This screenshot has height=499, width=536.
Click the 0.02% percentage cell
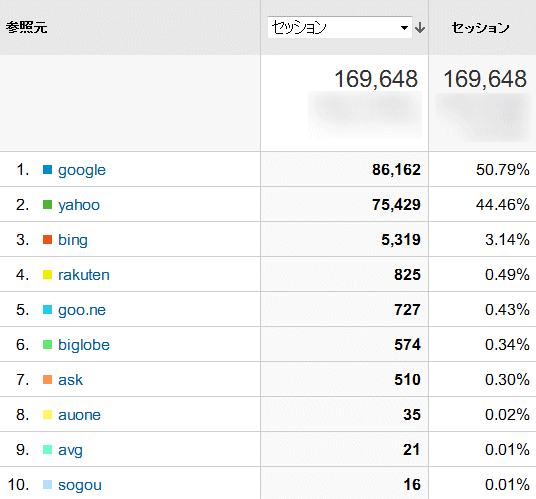[x=507, y=415]
